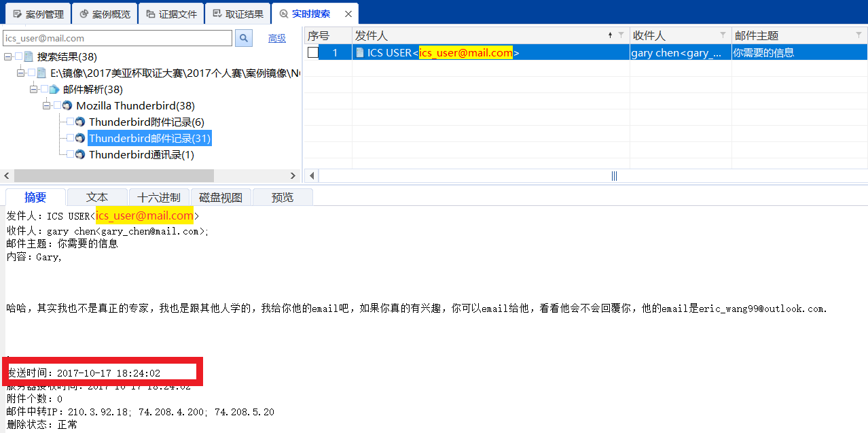868x433 pixels.
Task: Open the 高级 search options link
Action: click(276, 38)
